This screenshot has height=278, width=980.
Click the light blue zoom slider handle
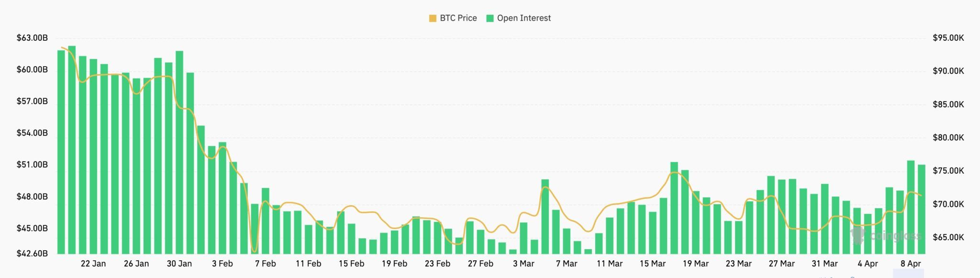(908, 274)
